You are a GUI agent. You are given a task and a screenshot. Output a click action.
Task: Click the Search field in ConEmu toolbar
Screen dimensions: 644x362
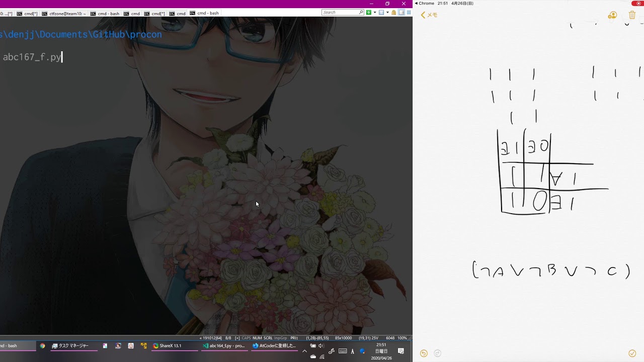coord(343,13)
